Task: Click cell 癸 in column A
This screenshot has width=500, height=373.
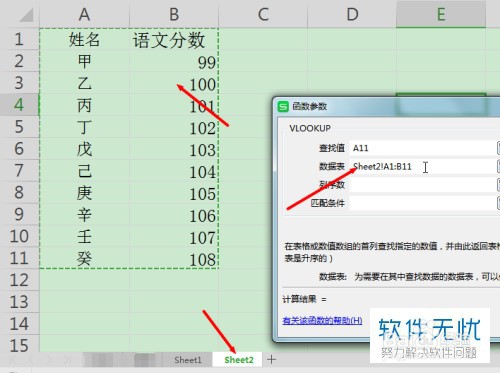Action: coord(84,258)
